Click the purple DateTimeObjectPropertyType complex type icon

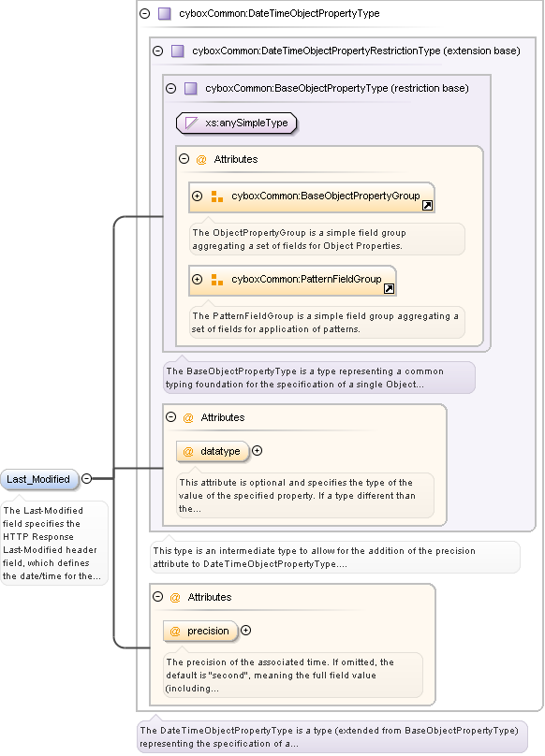click(x=165, y=13)
